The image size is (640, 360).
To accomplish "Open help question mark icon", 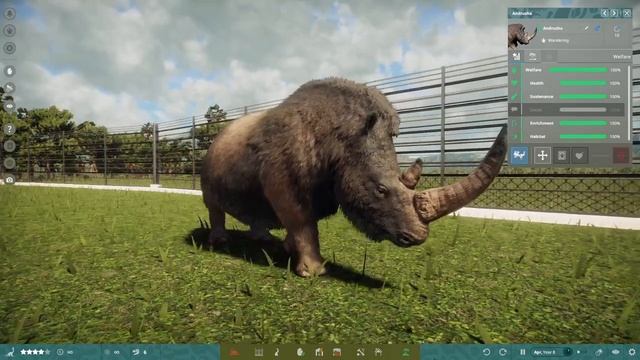I will [9, 129].
